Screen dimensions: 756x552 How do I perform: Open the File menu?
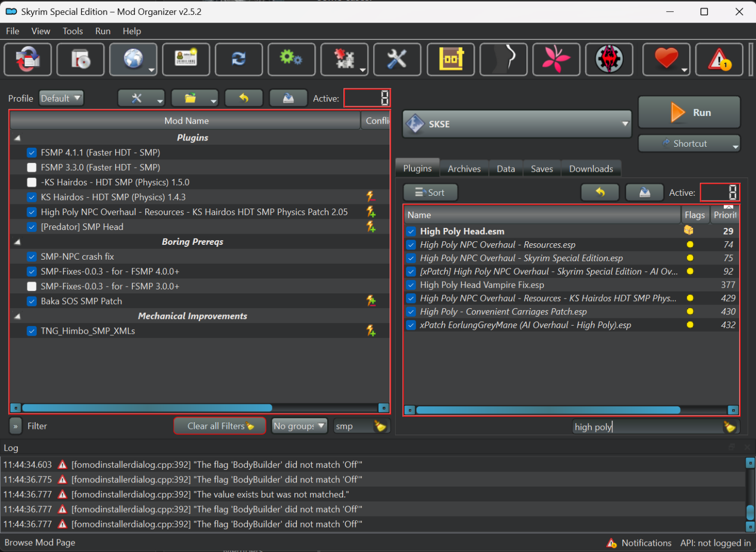pyautogui.click(x=13, y=31)
